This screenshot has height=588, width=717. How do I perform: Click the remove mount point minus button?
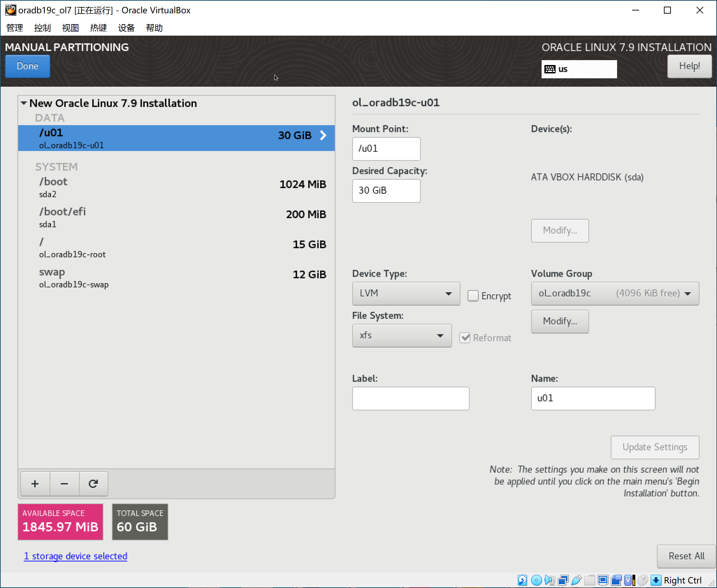tap(64, 484)
